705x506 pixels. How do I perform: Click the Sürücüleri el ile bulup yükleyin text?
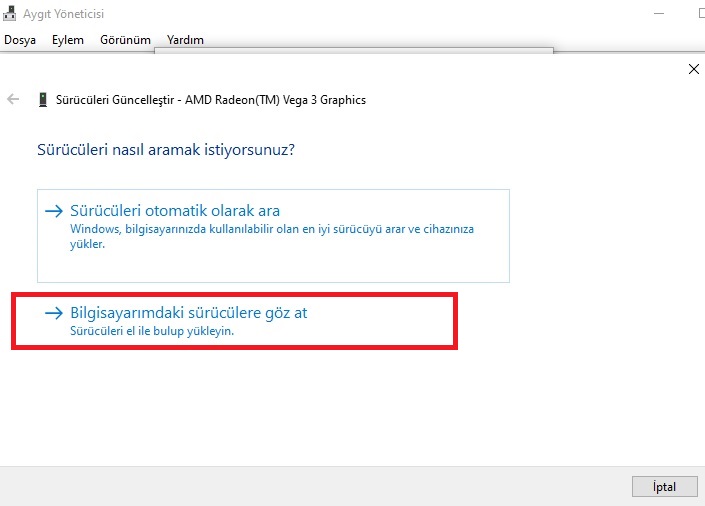tap(152, 331)
